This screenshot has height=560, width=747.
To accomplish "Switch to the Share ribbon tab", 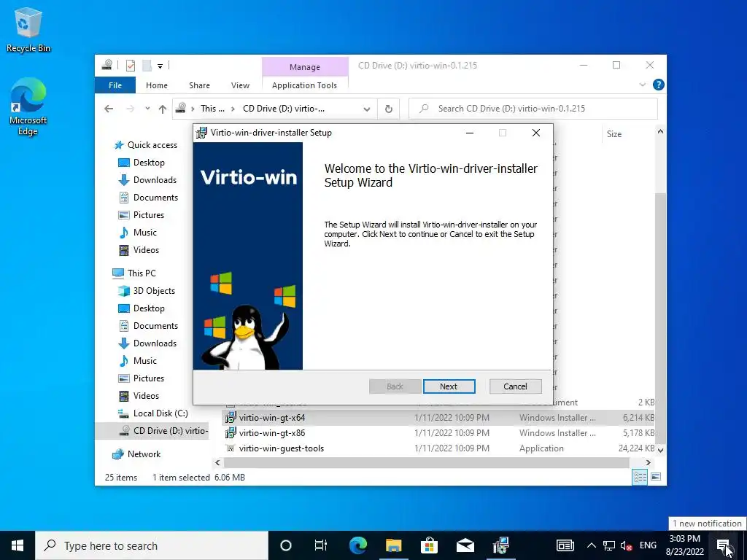I will [x=199, y=85].
